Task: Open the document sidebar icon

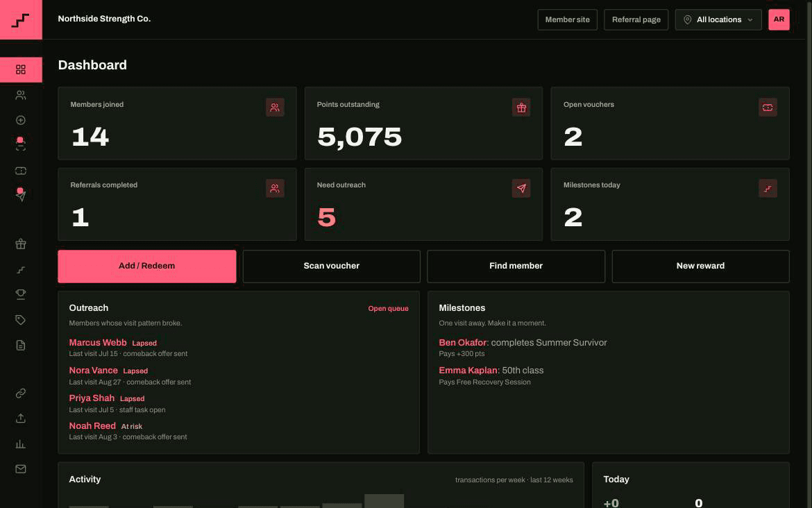Action: tap(21, 346)
